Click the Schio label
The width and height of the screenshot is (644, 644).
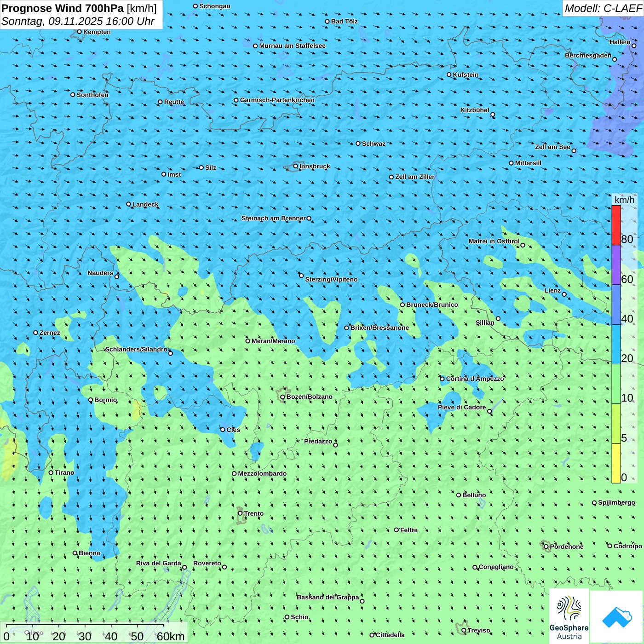click(x=299, y=617)
